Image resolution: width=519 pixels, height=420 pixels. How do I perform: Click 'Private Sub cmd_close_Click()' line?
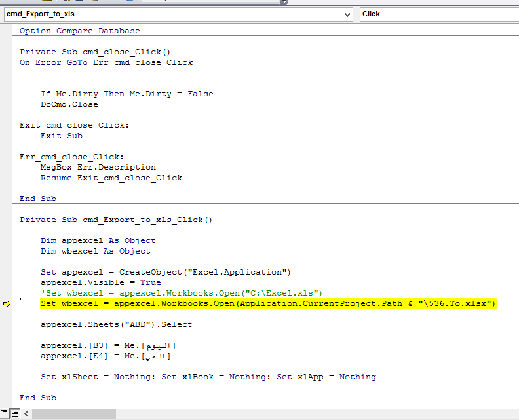(x=95, y=52)
